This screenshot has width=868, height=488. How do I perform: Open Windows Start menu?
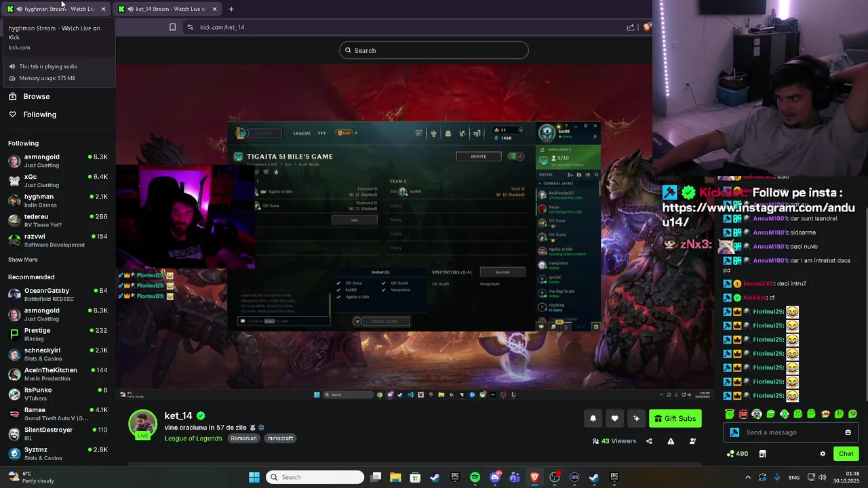point(254,477)
